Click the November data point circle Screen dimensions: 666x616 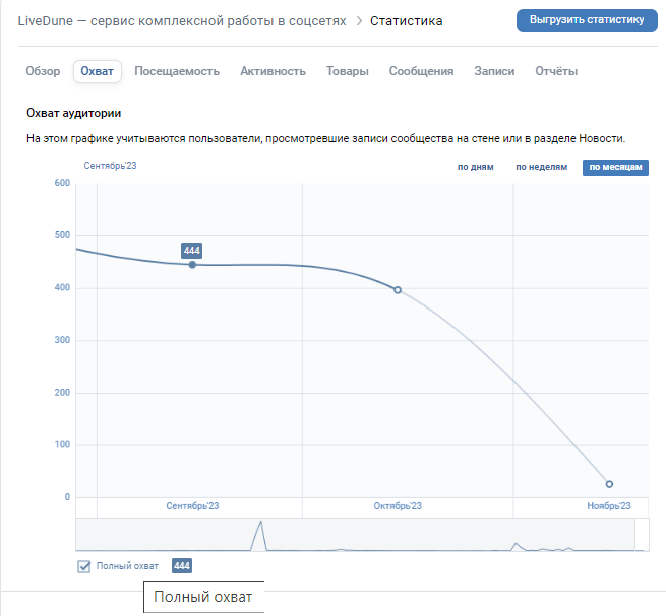coord(609,484)
